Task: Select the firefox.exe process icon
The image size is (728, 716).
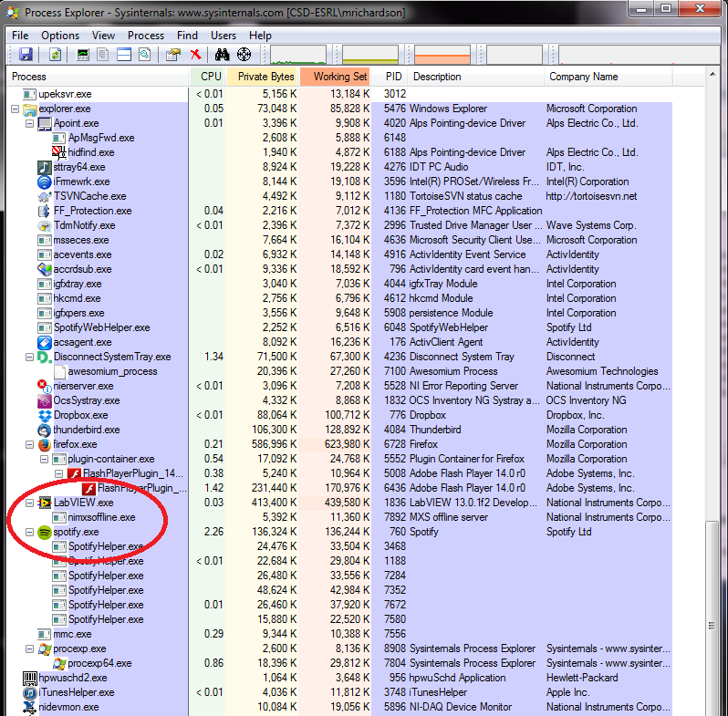Action: [45, 444]
